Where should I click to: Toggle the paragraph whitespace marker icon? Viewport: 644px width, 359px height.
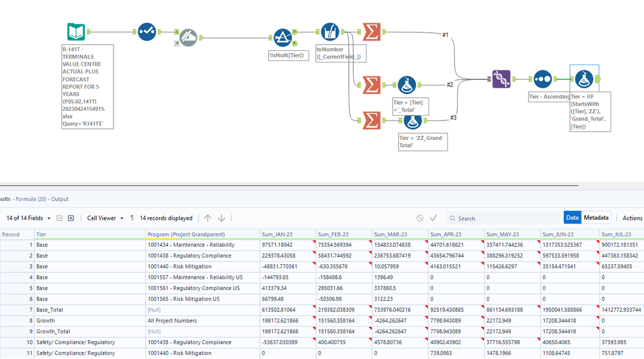132,218
